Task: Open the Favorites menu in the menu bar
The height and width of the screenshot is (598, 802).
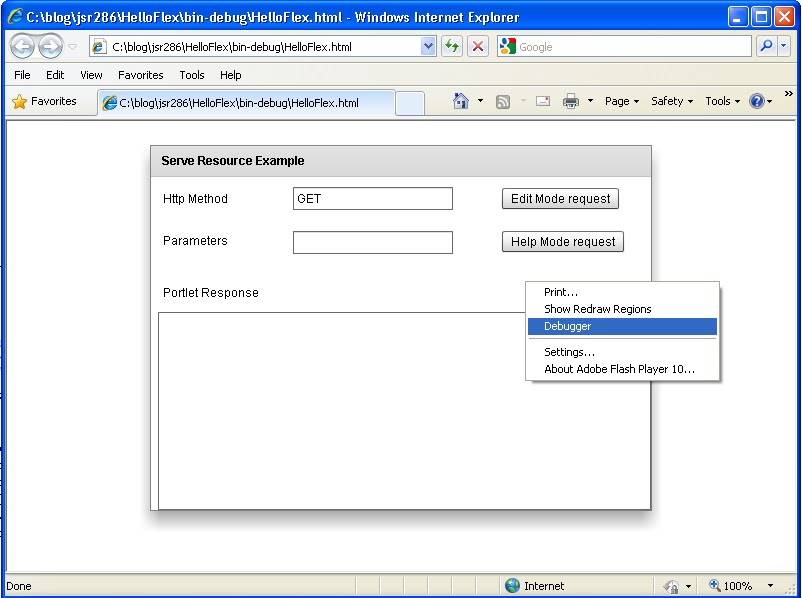Action: pos(141,75)
